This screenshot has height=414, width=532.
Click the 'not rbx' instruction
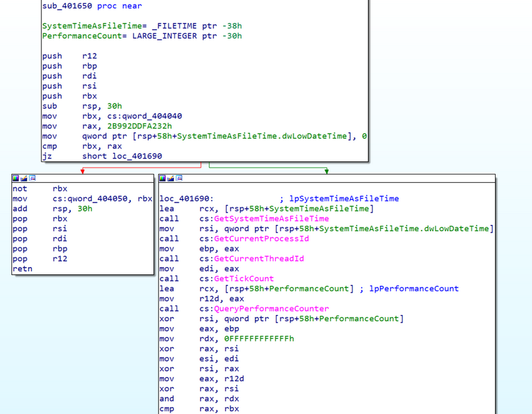tap(40, 188)
